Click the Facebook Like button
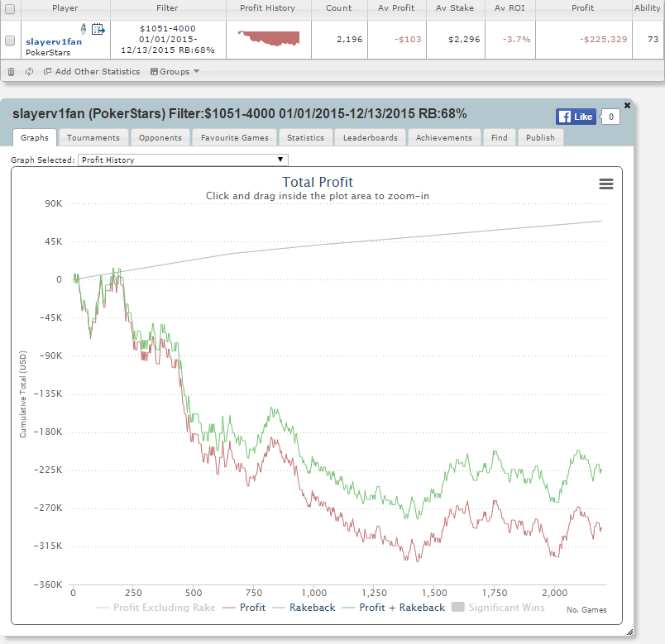The image size is (665, 644). (x=576, y=117)
